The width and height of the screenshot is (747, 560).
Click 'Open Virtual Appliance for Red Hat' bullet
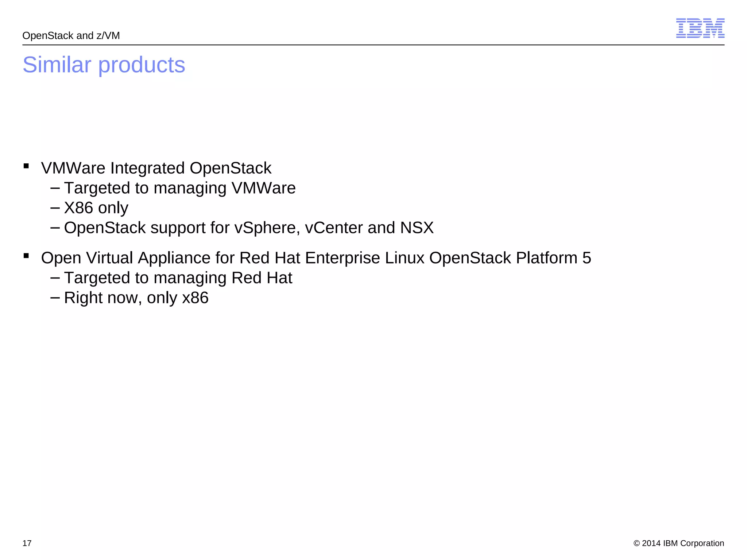[x=316, y=258]
